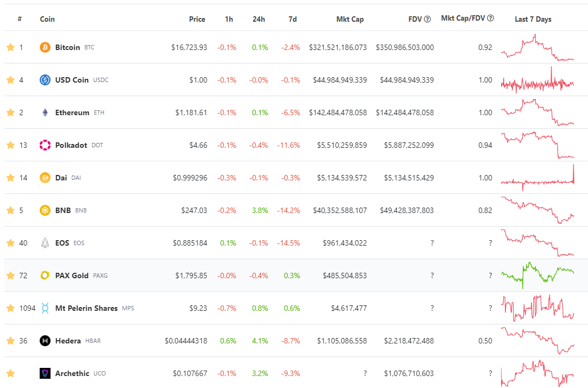Click the PAX Gold logo icon
The width and height of the screenshot is (588, 388).
(x=45, y=276)
